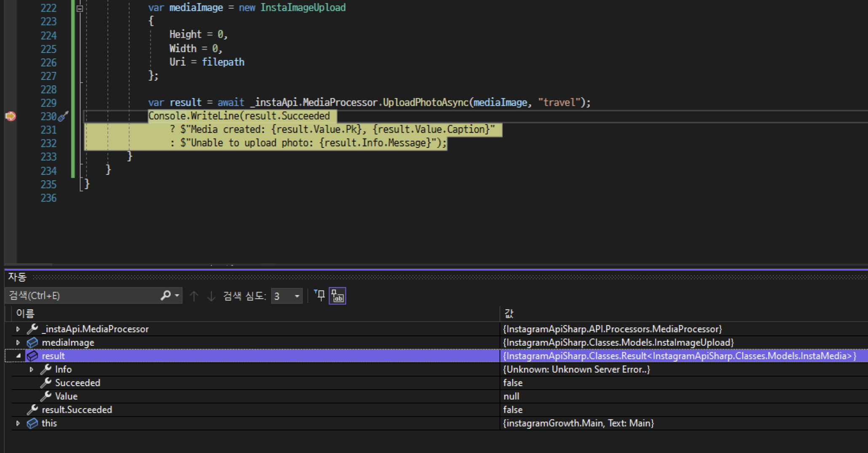
Task: Click the InstaImageUpload value of mediaImage
Action: (618, 342)
